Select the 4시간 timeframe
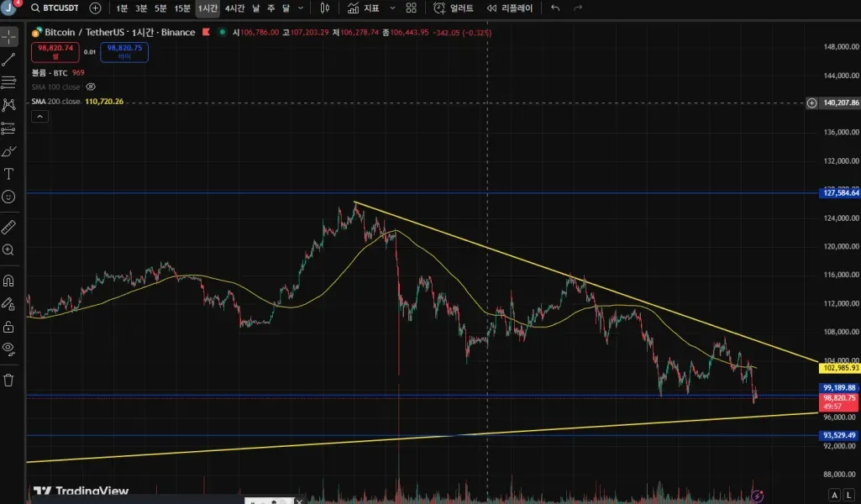861x504 pixels. 234,8
